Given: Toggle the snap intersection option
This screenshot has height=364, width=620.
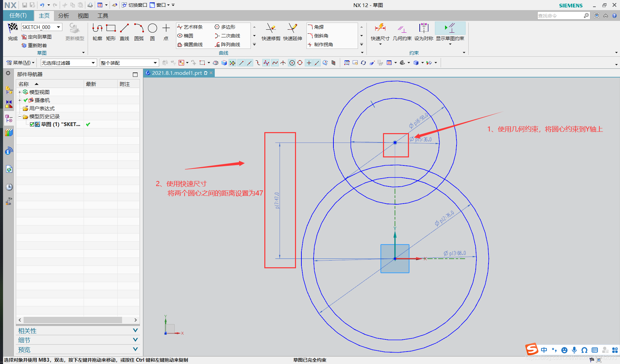Looking at the screenshot, I should pyautogui.click(x=283, y=63).
